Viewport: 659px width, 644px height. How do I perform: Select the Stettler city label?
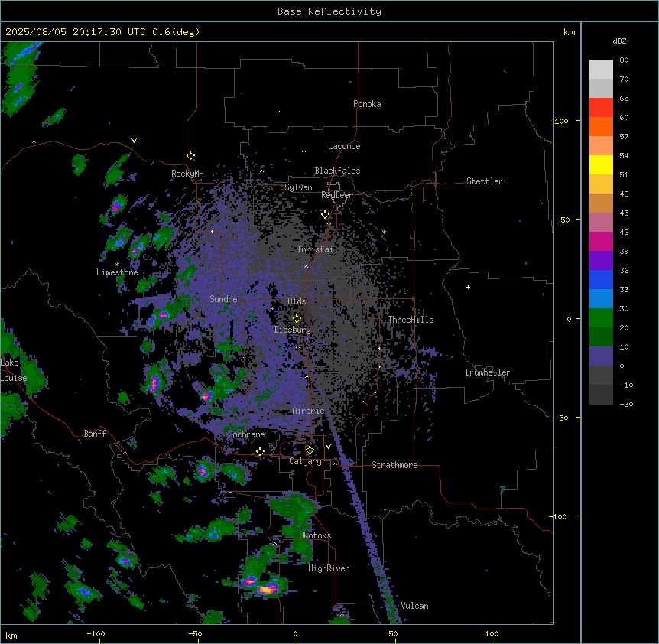[x=485, y=181]
